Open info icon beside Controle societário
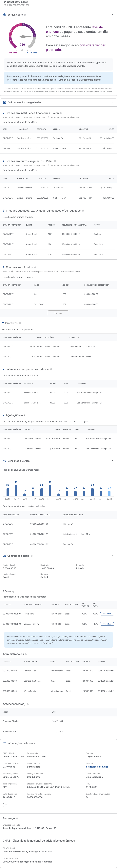The image size is (117, 868). click(x=32, y=556)
